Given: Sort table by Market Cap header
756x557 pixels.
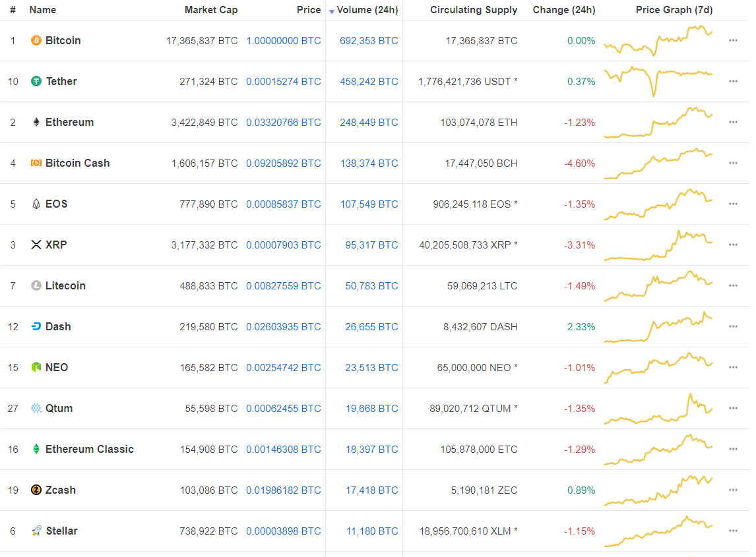Looking at the screenshot, I should (211, 11).
